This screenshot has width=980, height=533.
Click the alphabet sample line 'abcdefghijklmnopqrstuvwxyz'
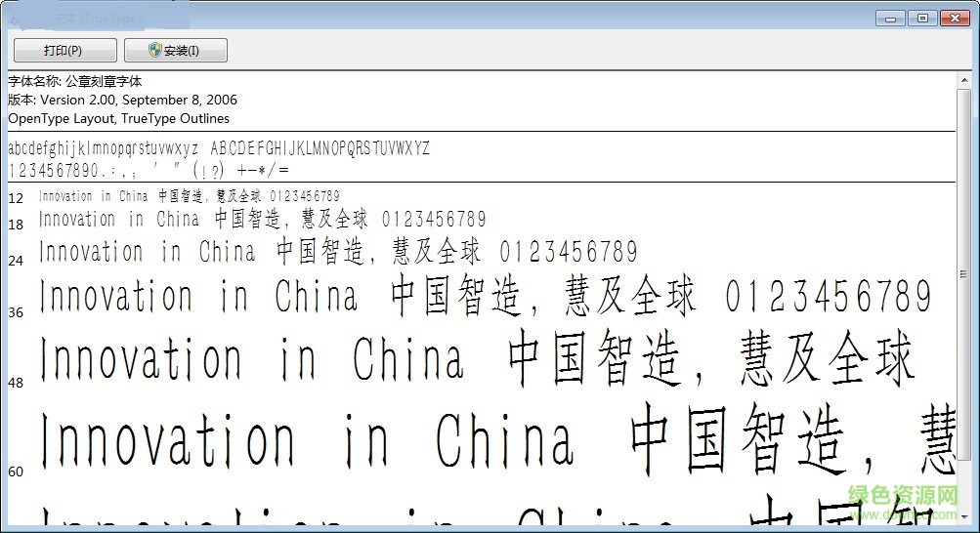pyautogui.click(x=104, y=148)
